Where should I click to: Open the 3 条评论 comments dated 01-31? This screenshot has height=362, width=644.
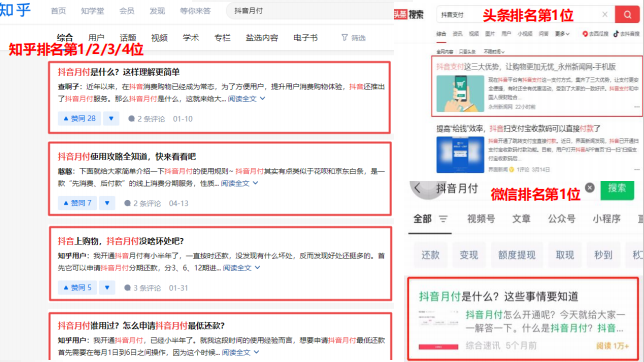point(142,288)
